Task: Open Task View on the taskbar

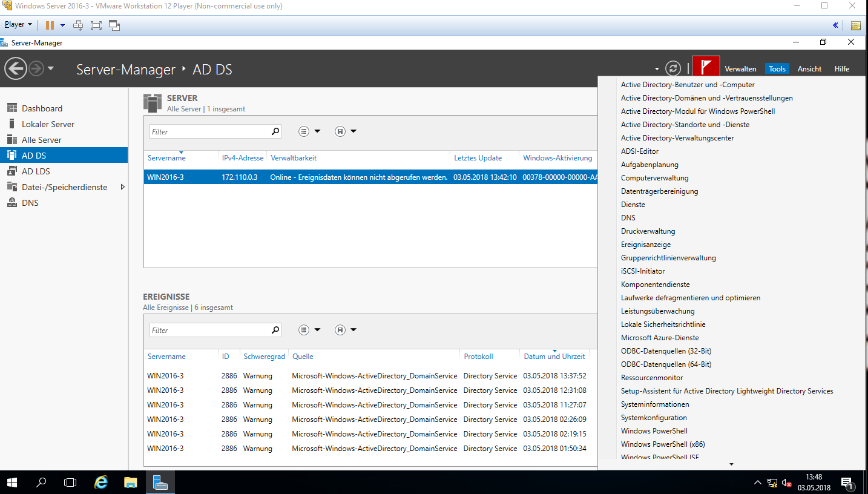Action: [70, 482]
